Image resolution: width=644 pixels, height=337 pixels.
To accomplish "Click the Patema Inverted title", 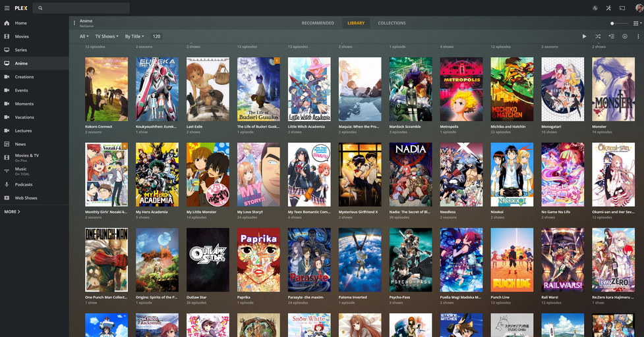I will tap(353, 298).
